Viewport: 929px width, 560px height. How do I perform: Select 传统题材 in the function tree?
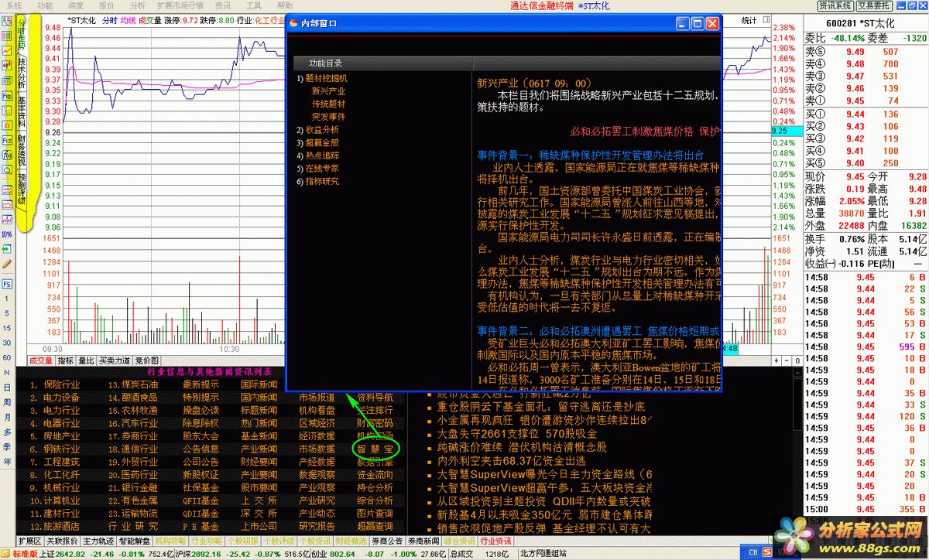click(x=328, y=104)
